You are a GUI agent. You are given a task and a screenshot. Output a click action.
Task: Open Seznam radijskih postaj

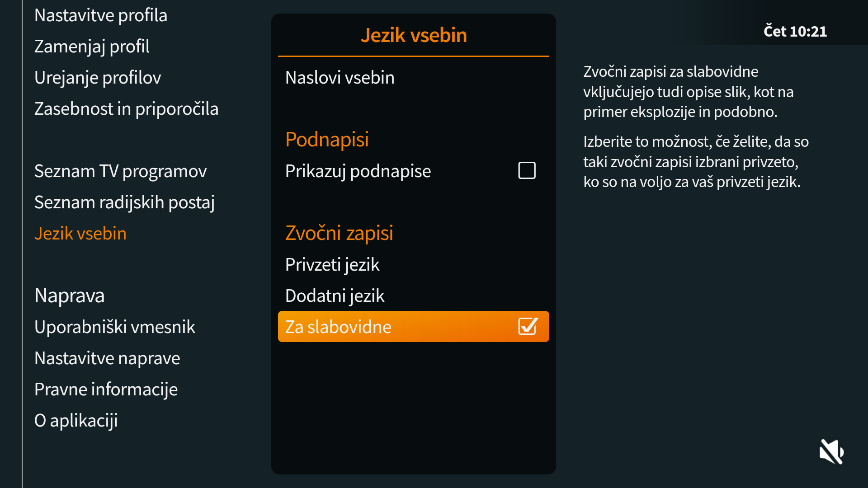click(x=124, y=202)
